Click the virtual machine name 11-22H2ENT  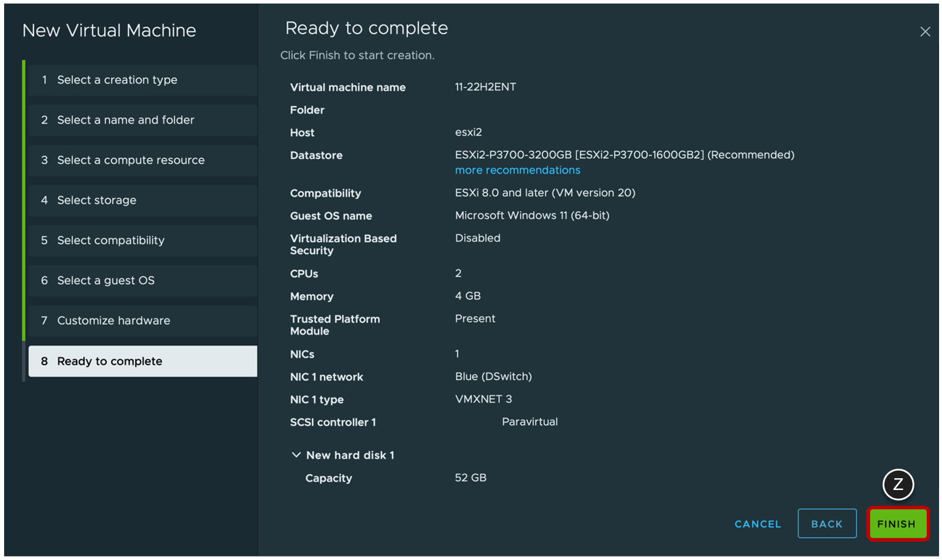pos(485,86)
